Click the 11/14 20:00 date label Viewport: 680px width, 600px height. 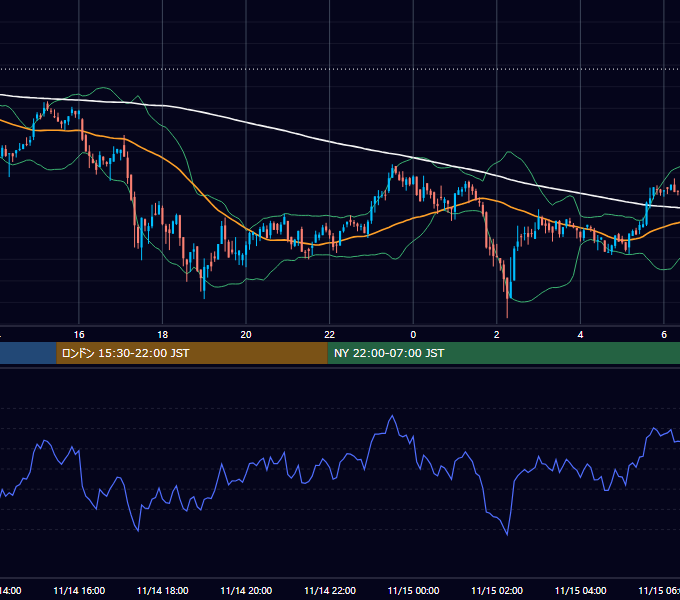point(246,591)
